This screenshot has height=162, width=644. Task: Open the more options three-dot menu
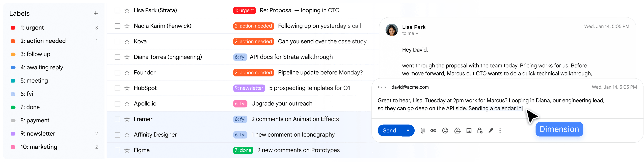point(500,130)
